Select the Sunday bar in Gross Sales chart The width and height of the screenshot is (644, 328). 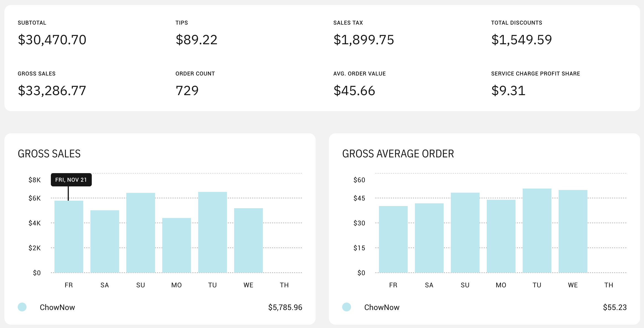[140, 232]
